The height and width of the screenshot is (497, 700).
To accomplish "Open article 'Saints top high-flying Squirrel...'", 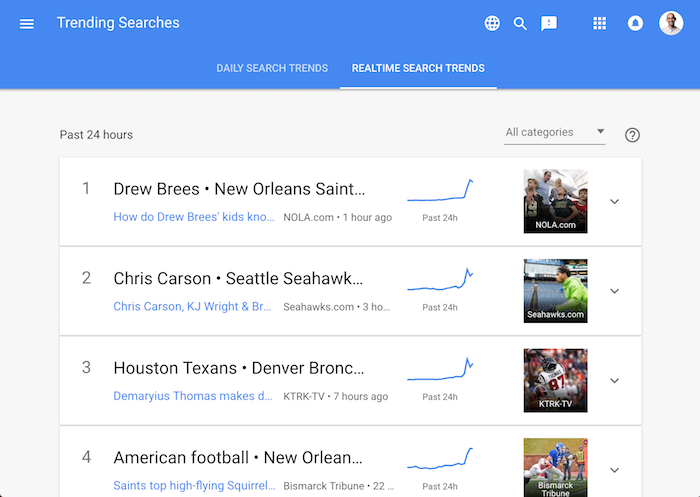I will pos(194,486).
